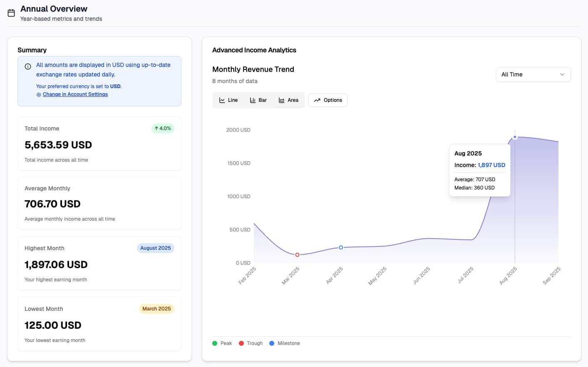The image size is (588, 367).
Task: Open the All Time range dropdown
Action: point(533,74)
